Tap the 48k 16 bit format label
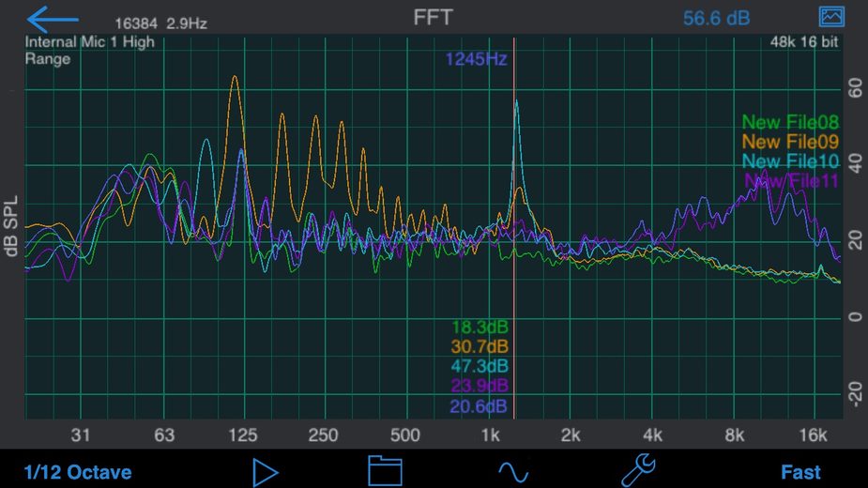The width and height of the screenshot is (868, 488). pyautogui.click(x=804, y=42)
